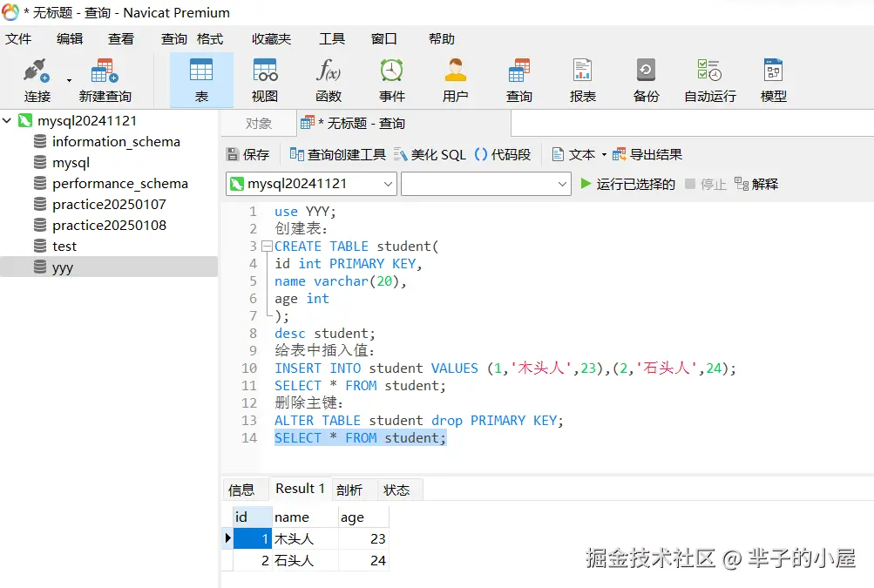Open the User icon
This screenshot has width=874, height=588.
click(x=456, y=71)
